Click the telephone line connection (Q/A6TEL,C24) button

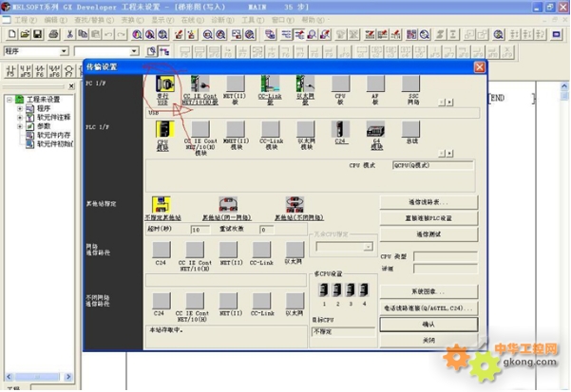[428, 308]
